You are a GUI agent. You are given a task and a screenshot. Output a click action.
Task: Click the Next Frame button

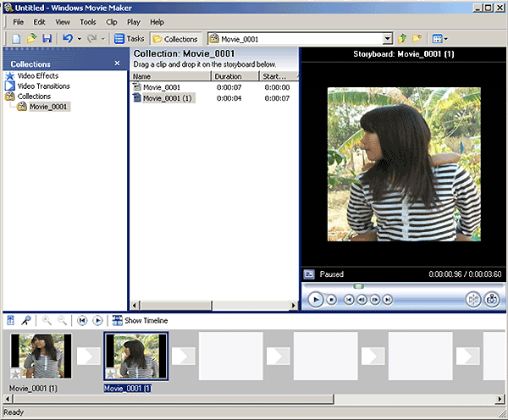pyautogui.click(x=375, y=300)
